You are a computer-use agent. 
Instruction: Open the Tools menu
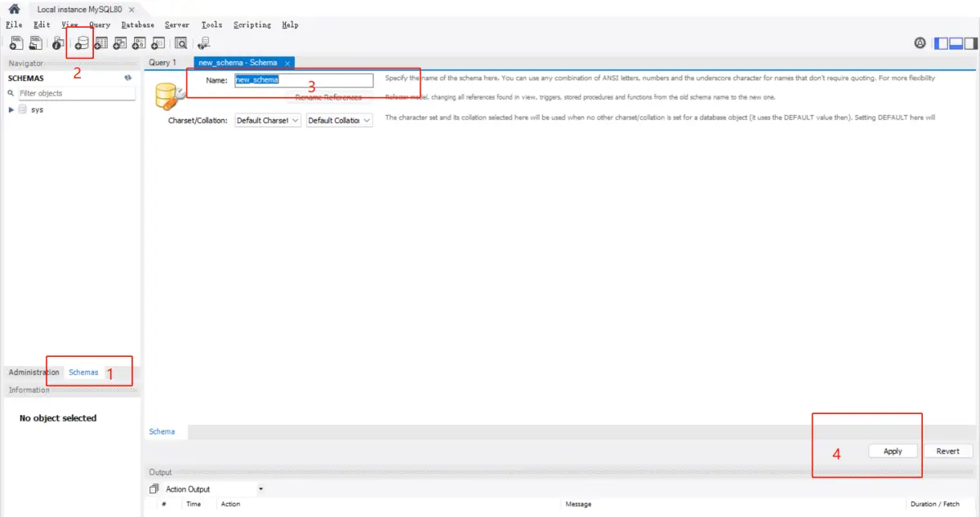coord(212,25)
